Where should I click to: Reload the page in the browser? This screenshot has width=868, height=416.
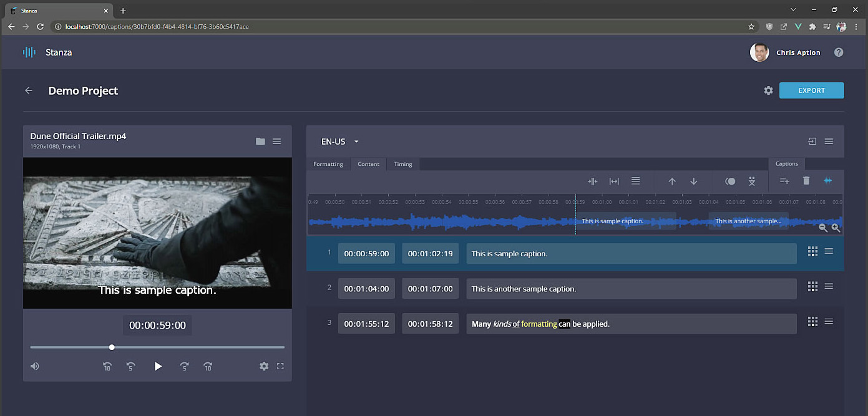click(41, 27)
